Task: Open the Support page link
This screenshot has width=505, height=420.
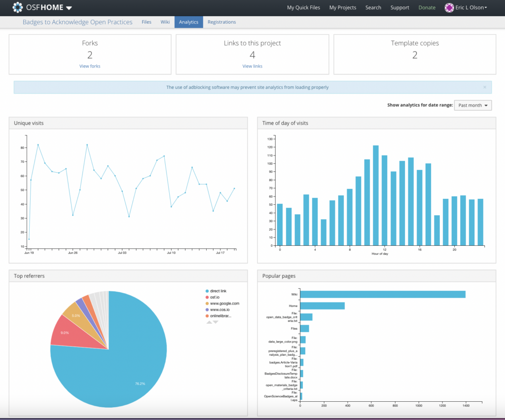Action: (x=399, y=7)
